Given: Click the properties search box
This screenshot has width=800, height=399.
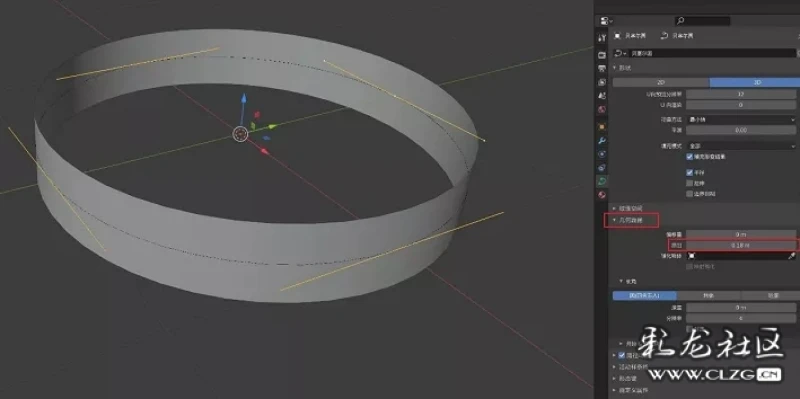Looking at the screenshot, I should [x=703, y=21].
